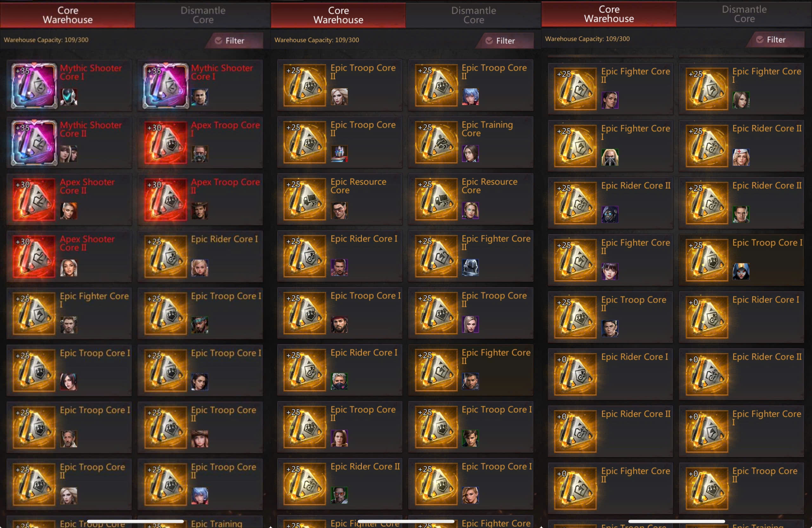Select Epic Resource Core worn by red-glasses hero
This screenshot has height=528, width=812.
[x=339, y=199]
